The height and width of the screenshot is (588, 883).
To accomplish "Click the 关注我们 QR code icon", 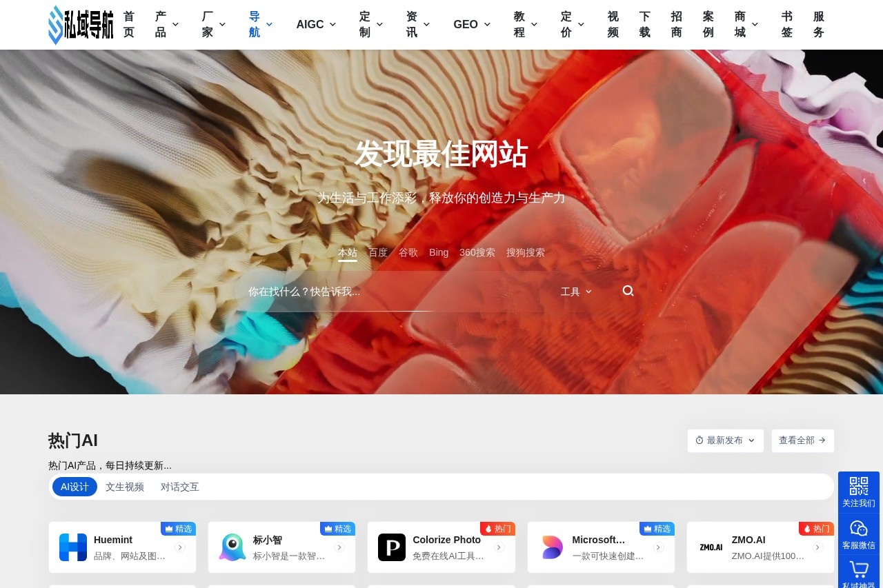I will click(x=858, y=487).
